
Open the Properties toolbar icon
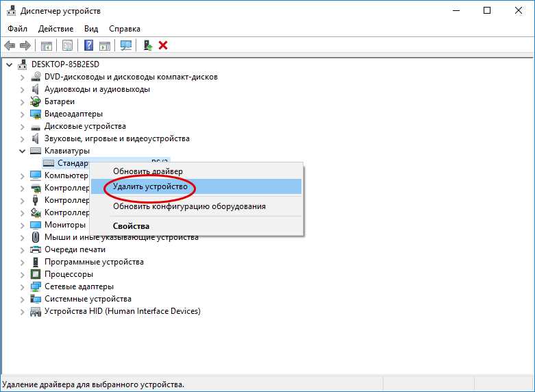[68, 45]
